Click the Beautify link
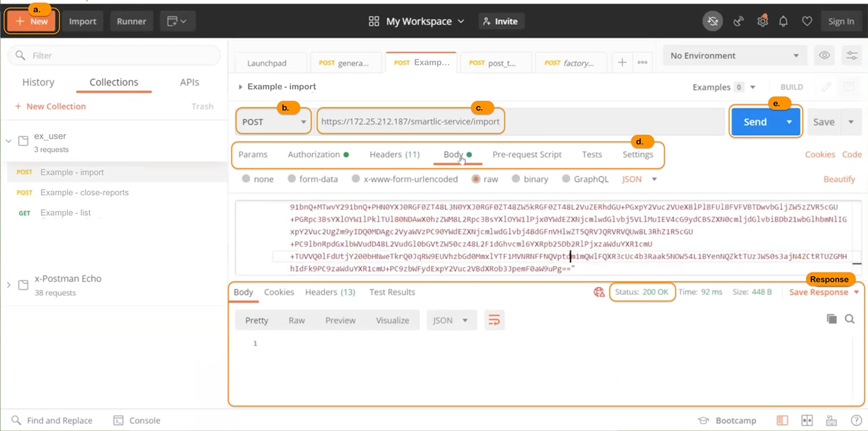Viewport: 868px width, 431px height. pos(839,179)
